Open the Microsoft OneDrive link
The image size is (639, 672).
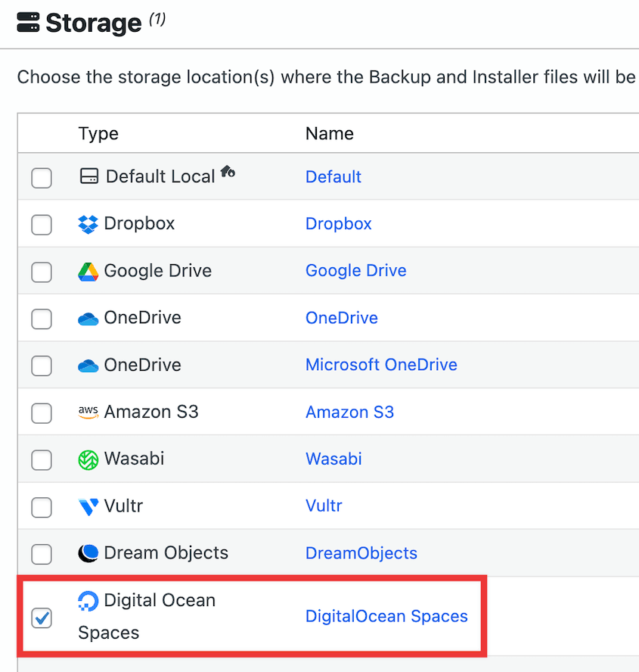click(x=381, y=365)
